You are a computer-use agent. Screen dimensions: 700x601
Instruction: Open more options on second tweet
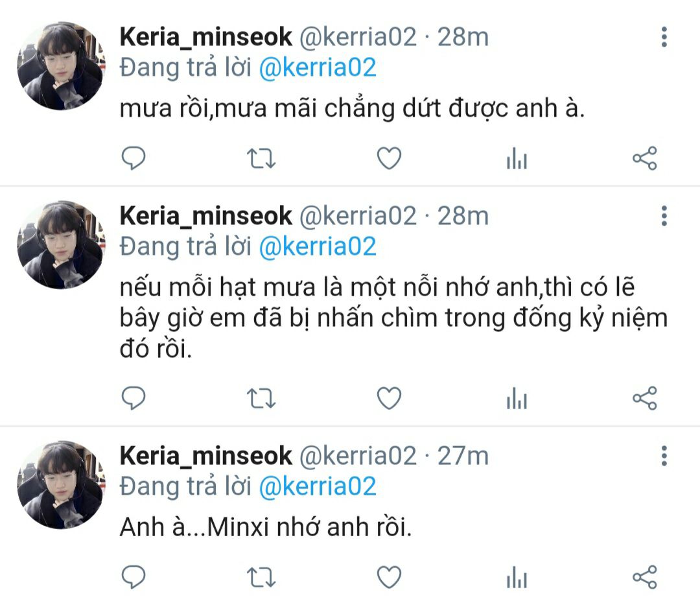point(664,216)
